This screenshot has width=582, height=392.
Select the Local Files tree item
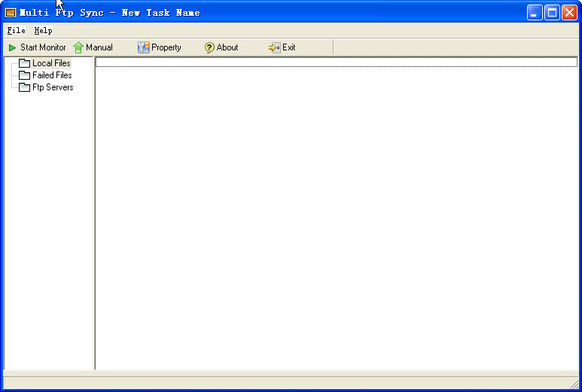(51, 63)
